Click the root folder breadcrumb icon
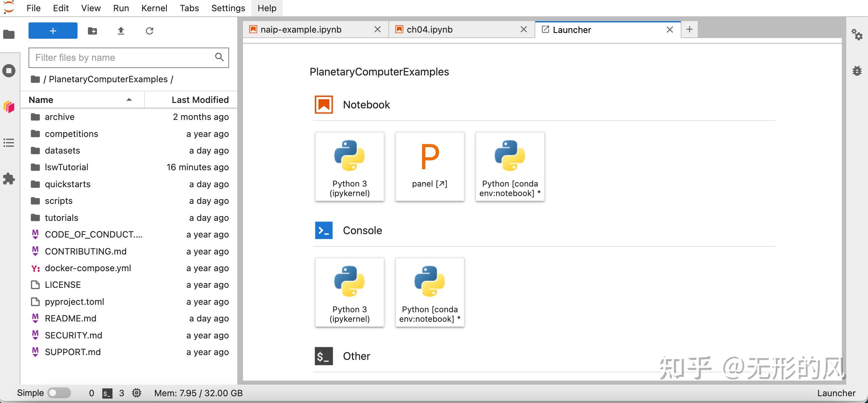The image size is (868, 403). pos(35,80)
